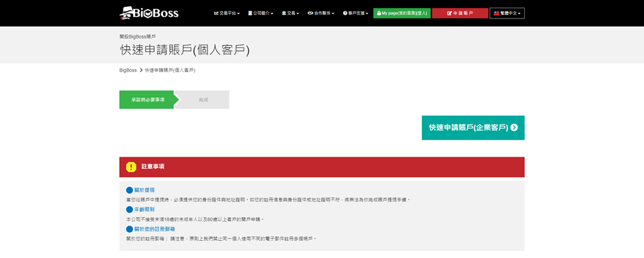The height and width of the screenshot is (258, 644).
Task: Click the flag icon in language selector
Action: pyautogui.click(x=496, y=13)
